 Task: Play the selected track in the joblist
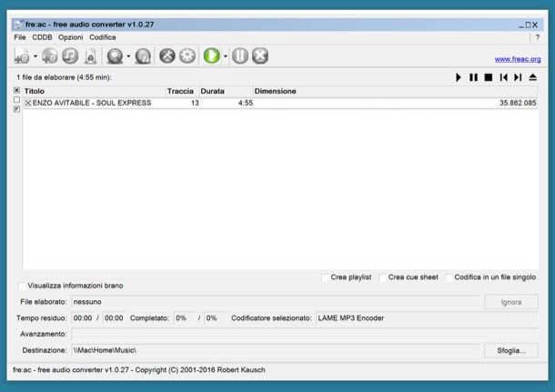click(x=459, y=77)
